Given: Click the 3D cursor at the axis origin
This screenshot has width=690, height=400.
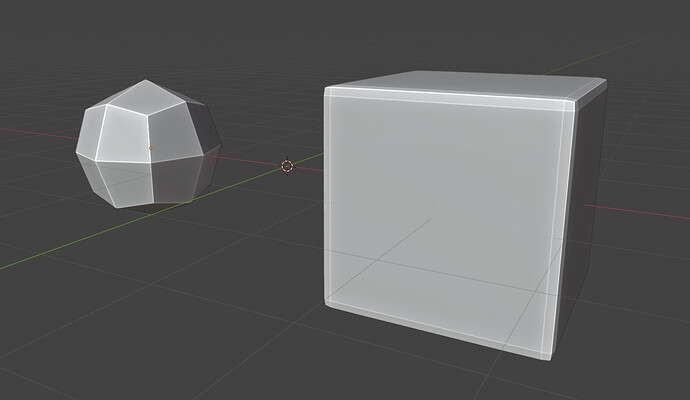Looking at the screenshot, I should [287, 166].
